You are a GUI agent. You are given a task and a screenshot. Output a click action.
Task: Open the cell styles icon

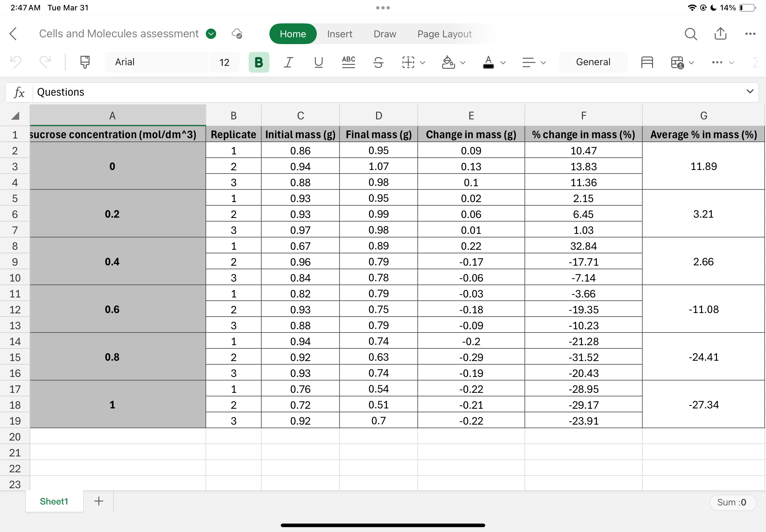(647, 62)
